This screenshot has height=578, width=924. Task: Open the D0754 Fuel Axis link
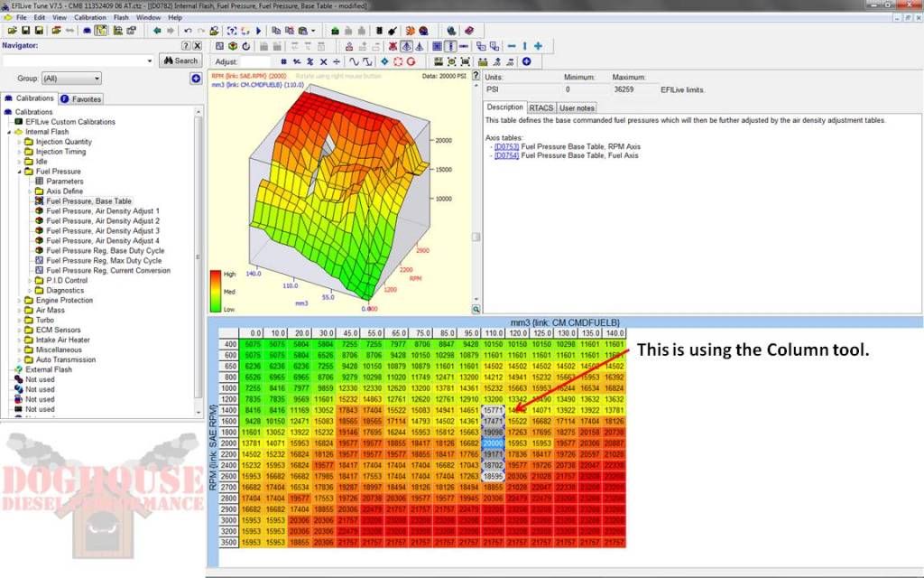(x=506, y=155)
